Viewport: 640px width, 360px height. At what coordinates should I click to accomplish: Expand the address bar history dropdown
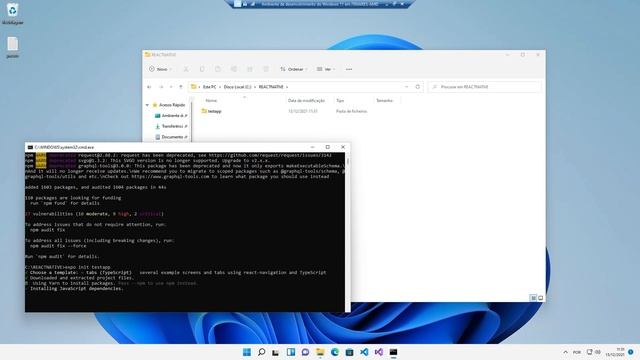[407, 87]
